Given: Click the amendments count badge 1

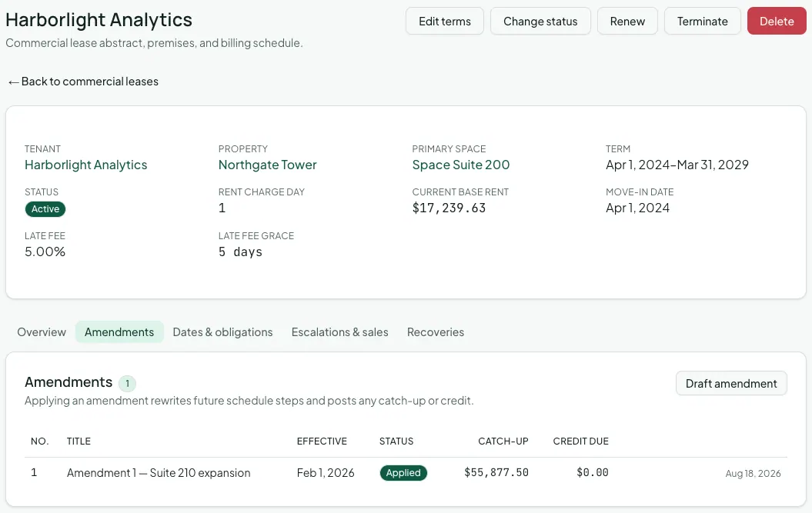Looking at the screenshot, I should tap(128, 384).
